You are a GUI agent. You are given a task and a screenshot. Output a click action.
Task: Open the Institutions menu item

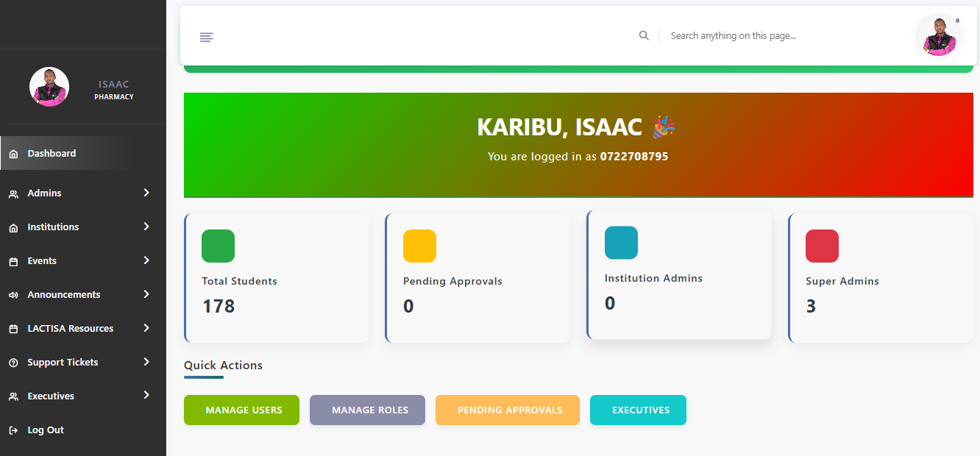point(83,227)
